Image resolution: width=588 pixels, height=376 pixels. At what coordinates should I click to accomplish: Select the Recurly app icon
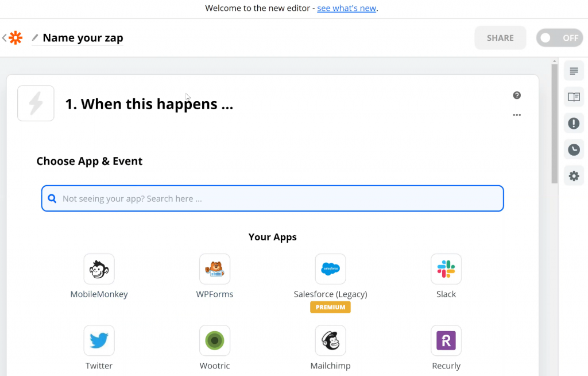tap(446, 340)
